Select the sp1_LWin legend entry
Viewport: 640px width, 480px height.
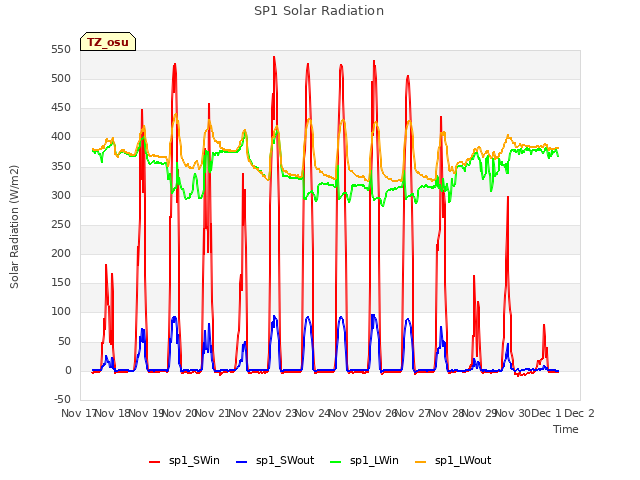[364, 460]
